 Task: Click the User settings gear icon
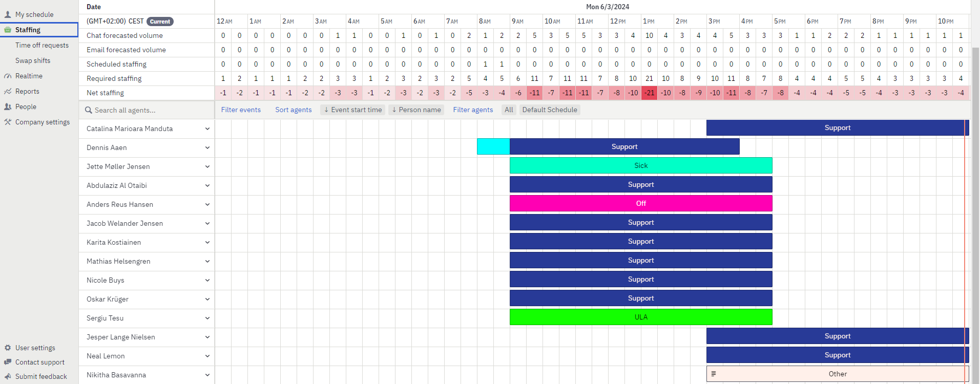click(x=8, y=348)
